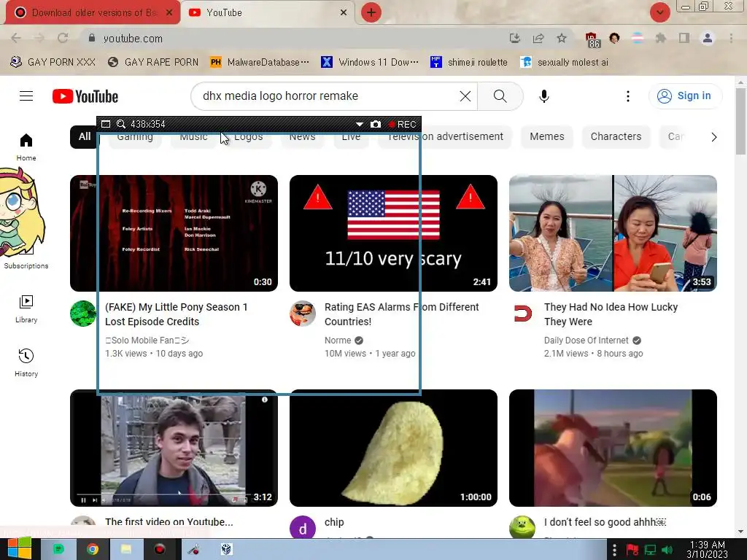Viewport: 747px width, 560px height.
Task: Open the potato chip video thumbnail
Action: [x=393, y=448]
